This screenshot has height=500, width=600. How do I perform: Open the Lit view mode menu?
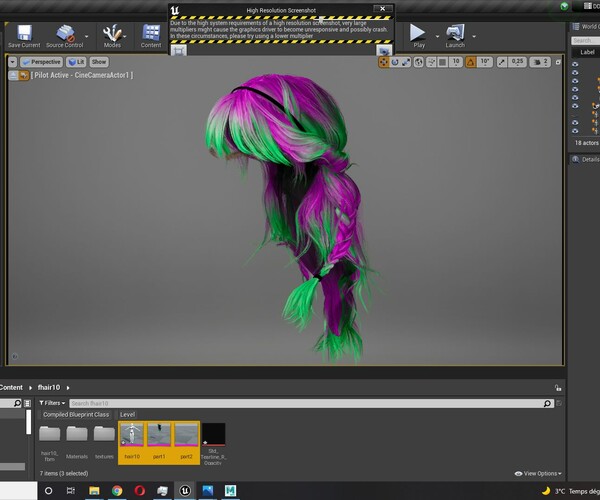(x=76, y=62)
